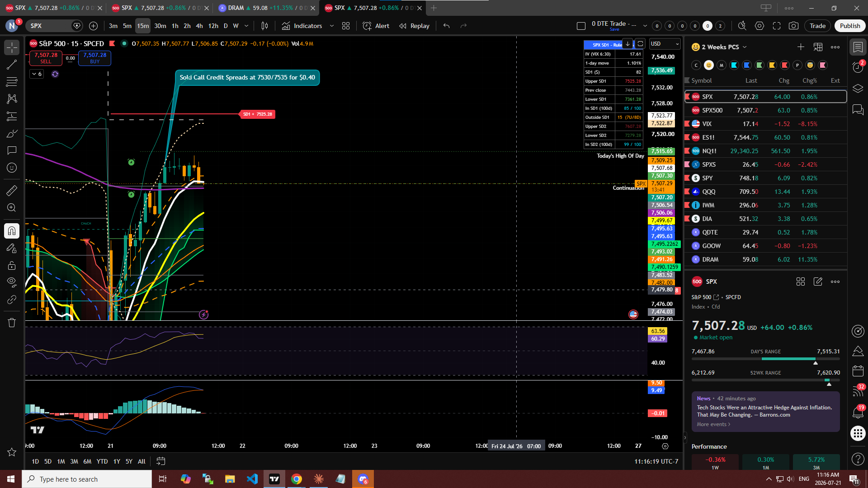The width and height of the screenshot is (868, 488).
Task: Select the 5D date range
Action: coord(48,461)
